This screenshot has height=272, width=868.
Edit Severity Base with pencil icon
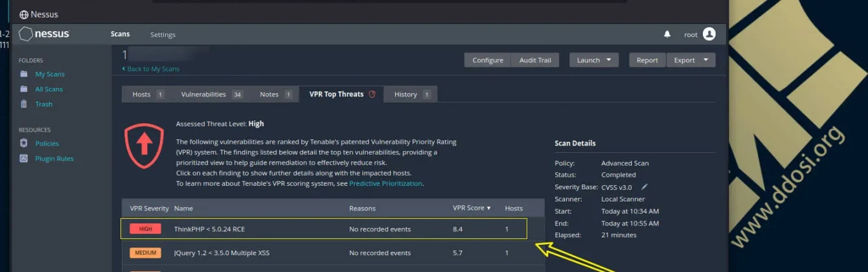tap(645, 187)
